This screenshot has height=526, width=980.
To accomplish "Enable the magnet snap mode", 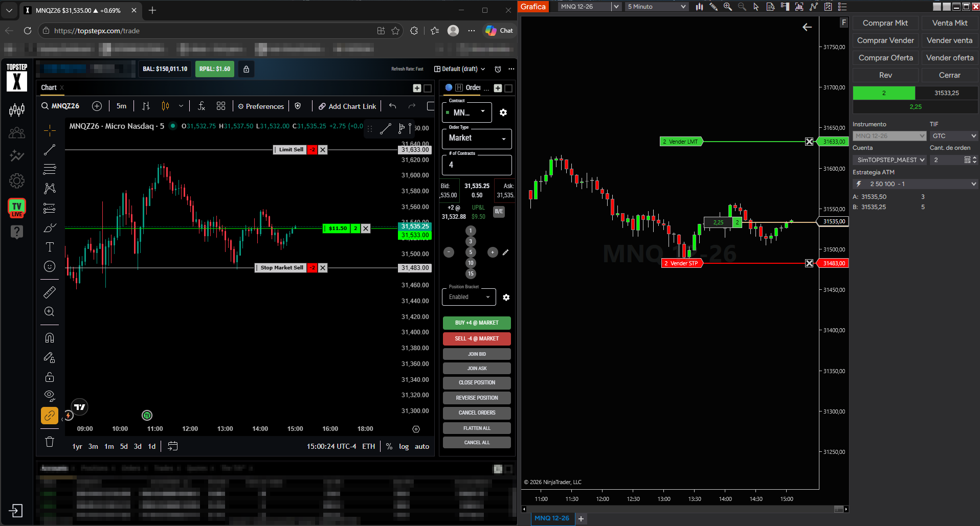I will 50,338.
